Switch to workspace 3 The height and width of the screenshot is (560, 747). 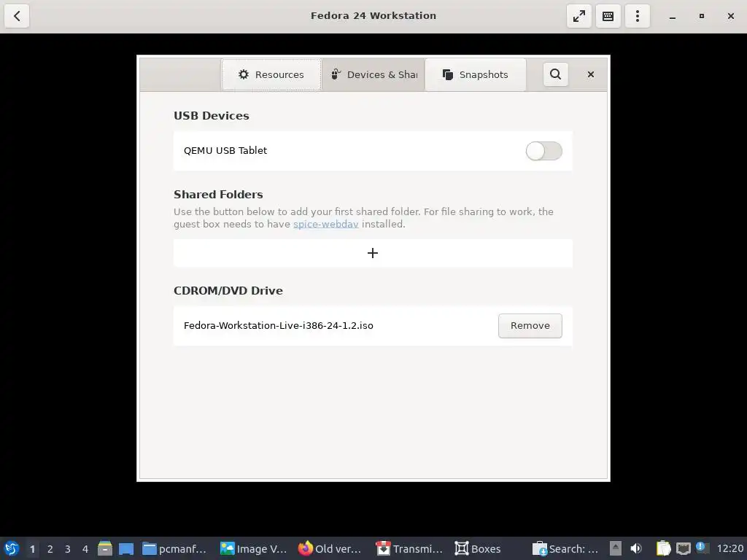click(68, 549)
